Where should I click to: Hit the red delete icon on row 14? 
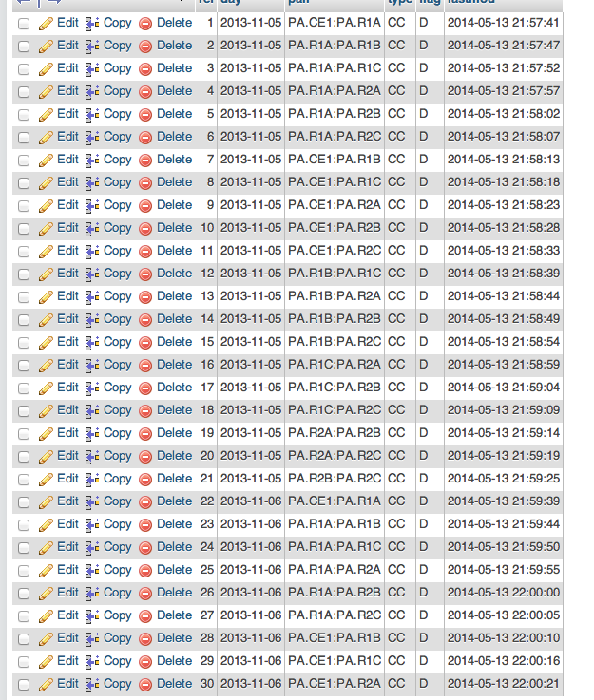click(x=145, y=319)
